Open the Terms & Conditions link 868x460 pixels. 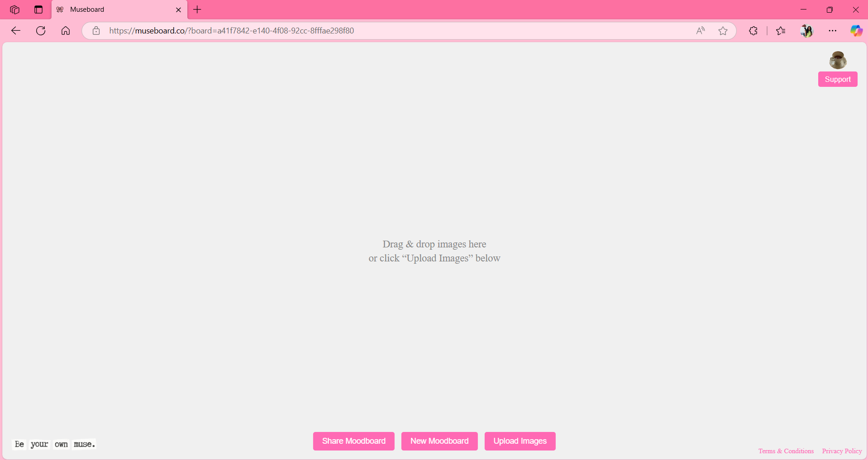coord(785,450)
